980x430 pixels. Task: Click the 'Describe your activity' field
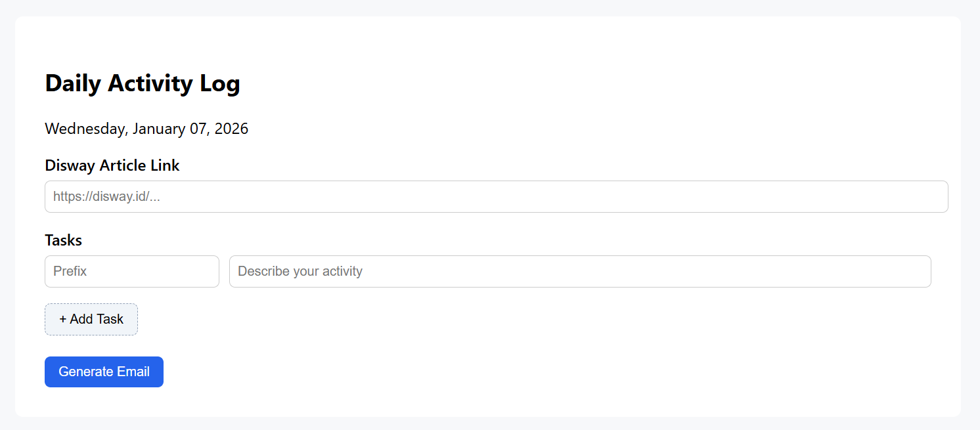[x=579, y=271]
